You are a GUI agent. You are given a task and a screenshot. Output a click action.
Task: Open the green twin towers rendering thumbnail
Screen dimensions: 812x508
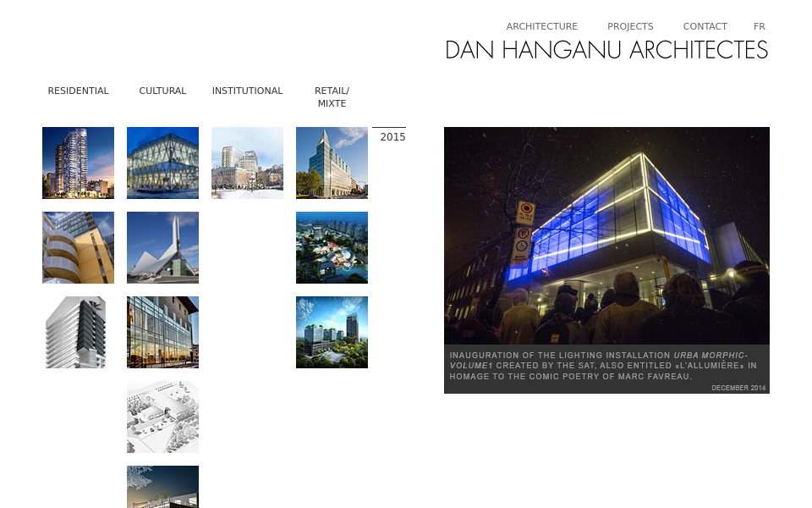(x=332, y=332)
